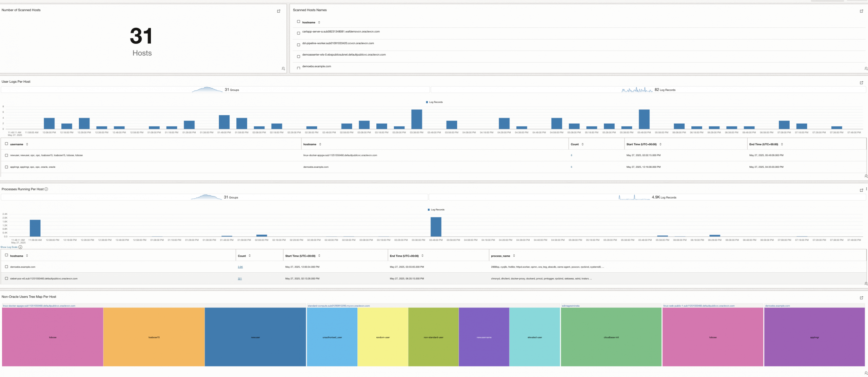868x377 pixels.
Task: Click the Log Records legend in User Logs chart
Action: pyautogui.click(x=434, y=102)
